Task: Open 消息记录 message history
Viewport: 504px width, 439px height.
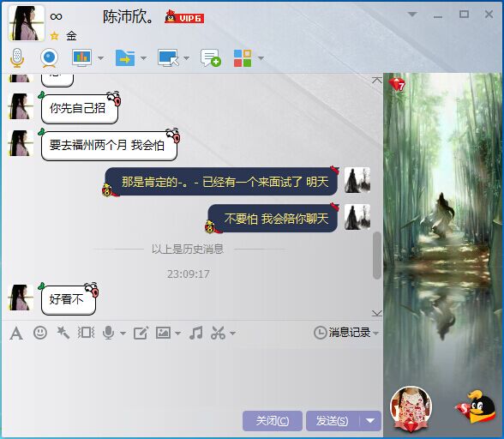Action: [x=346, y=333]
